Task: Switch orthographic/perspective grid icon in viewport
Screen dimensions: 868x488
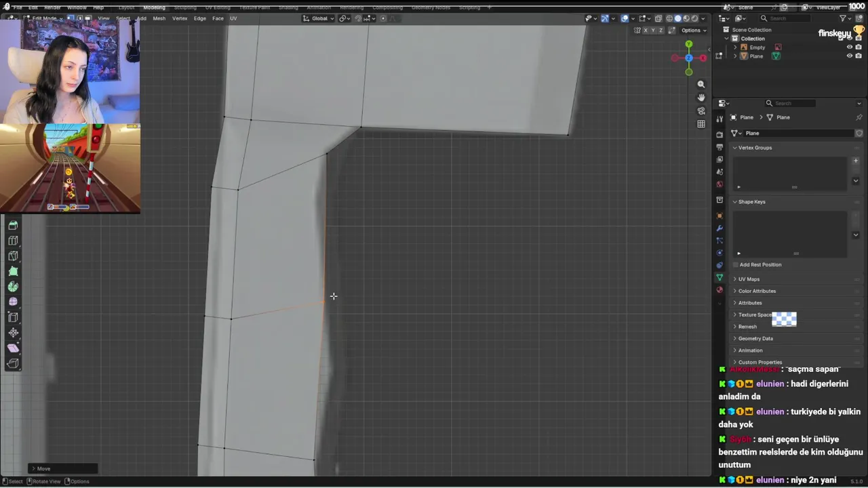Action: (x=701, y=124)
